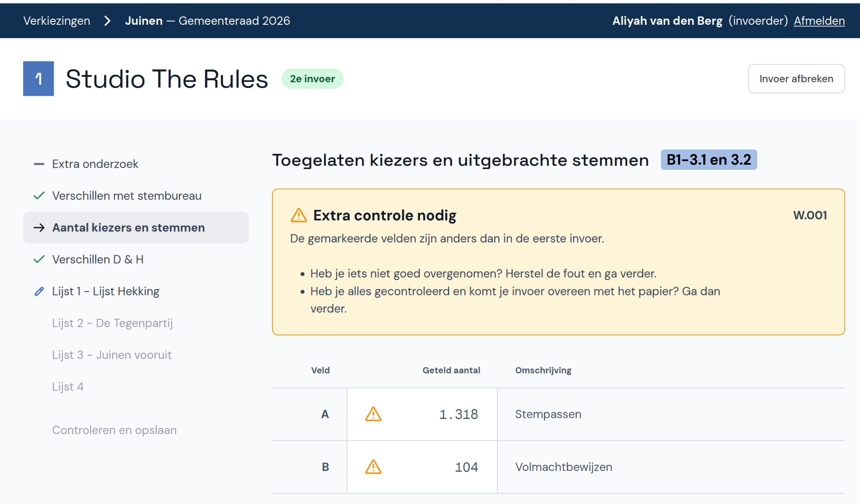Image resolution: width=860 pixels, height=504 pixels.
Task: Click the checkmark beside Verschillen met stembureau
Action: (39, 196)
